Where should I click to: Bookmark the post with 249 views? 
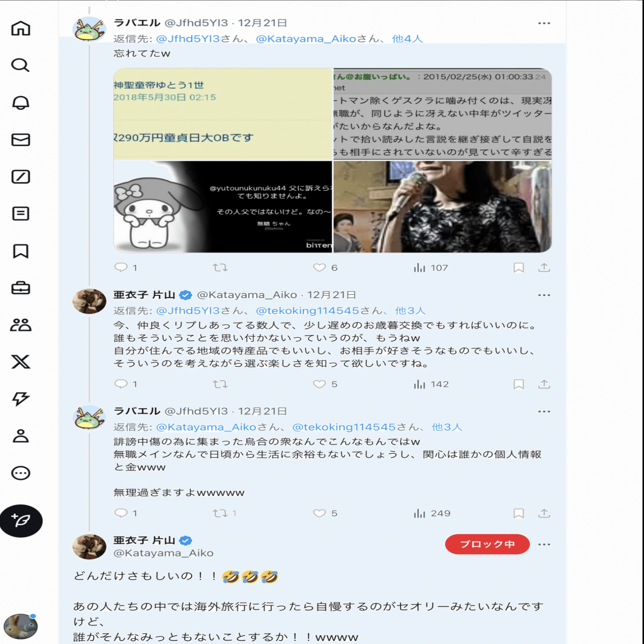[x=519, y=513]
